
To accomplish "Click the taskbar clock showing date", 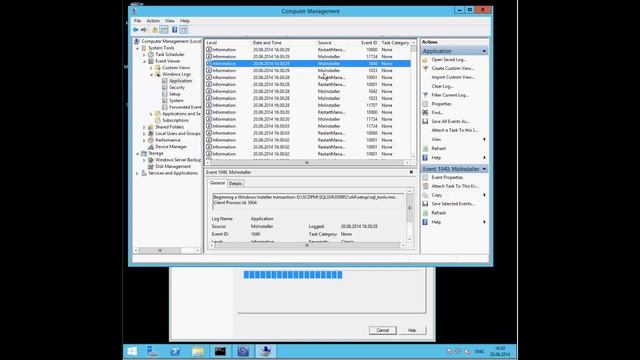I will click(x=500, y=351).
